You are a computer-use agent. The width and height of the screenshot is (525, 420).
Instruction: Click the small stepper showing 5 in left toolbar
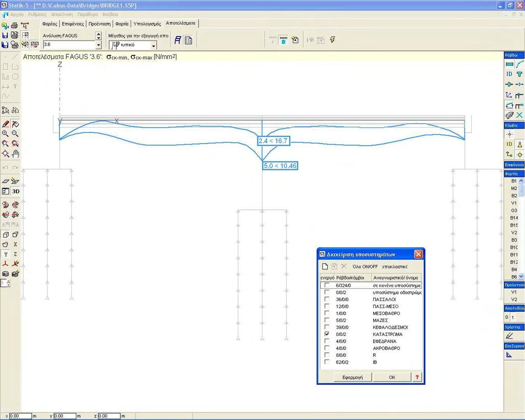point(5,284)
